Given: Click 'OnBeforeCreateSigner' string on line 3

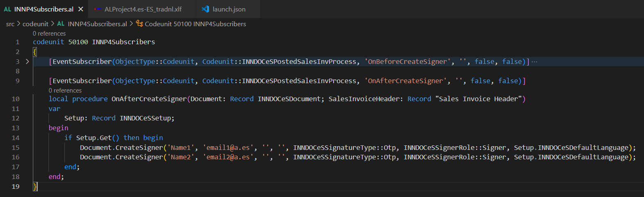Looking at the screenshot, I should [407, 62].
